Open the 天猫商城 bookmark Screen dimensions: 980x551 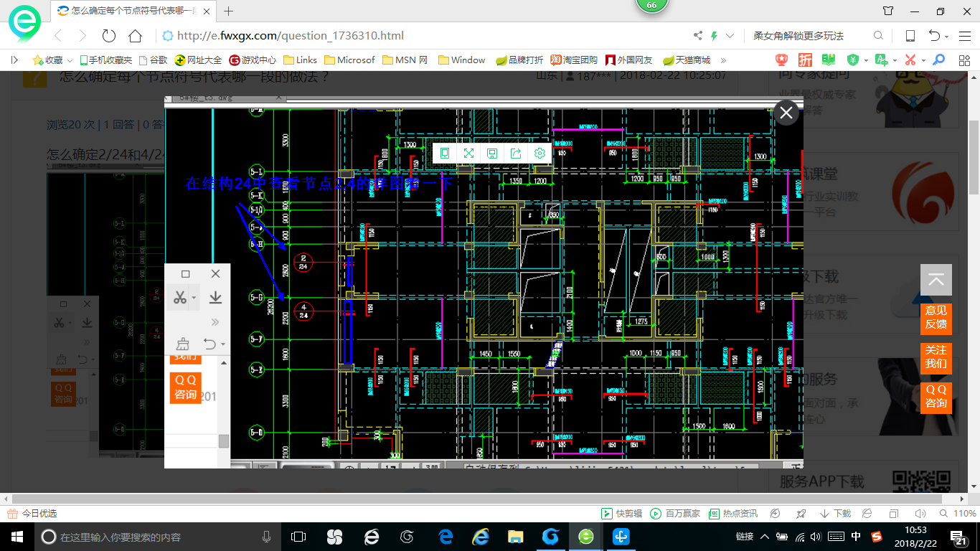click(687, 60)
